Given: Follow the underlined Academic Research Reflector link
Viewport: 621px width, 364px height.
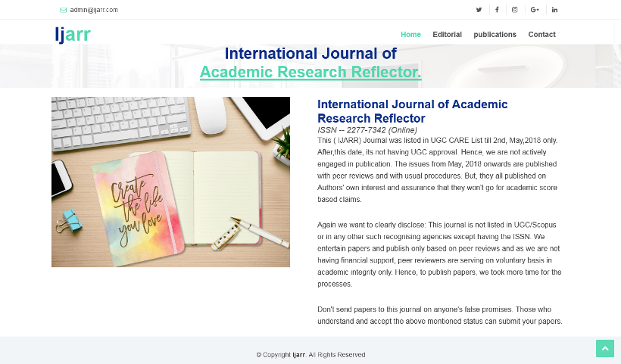Looking at the screenshot, I should (x=310, y=73).
